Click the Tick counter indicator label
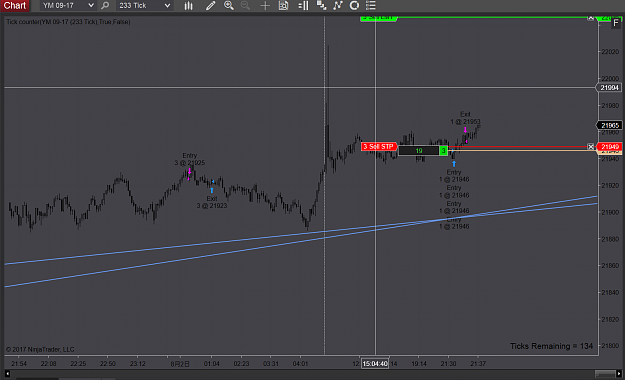The width and height of the screenshot is (625, 380). pyautogui.click(x=68, y=22)
